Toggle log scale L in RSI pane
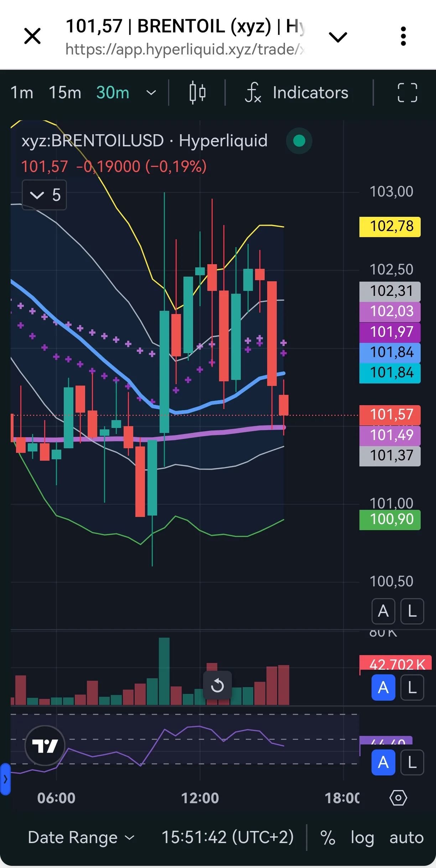Image resolution: width=436 pixels, height=868 pixels. pyautogui.click(x=412, y=762)
